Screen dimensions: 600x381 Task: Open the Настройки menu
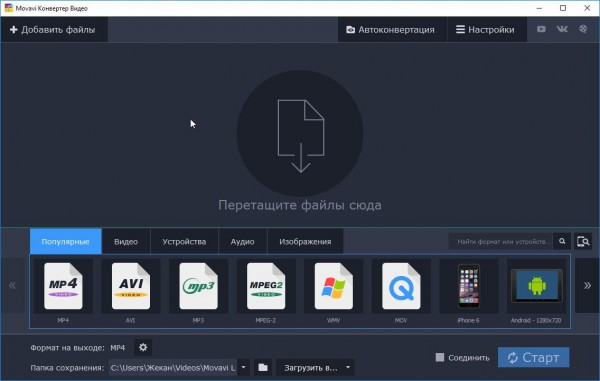(487, 29)
